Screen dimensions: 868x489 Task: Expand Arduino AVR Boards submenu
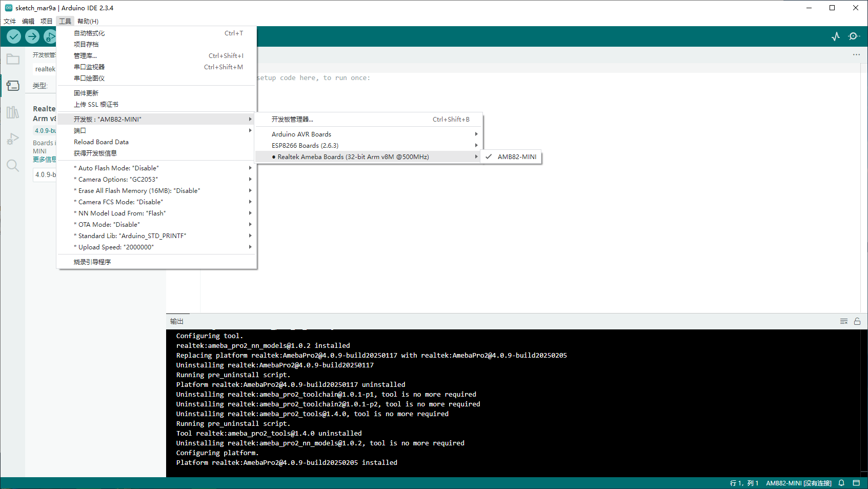(368, 134)
